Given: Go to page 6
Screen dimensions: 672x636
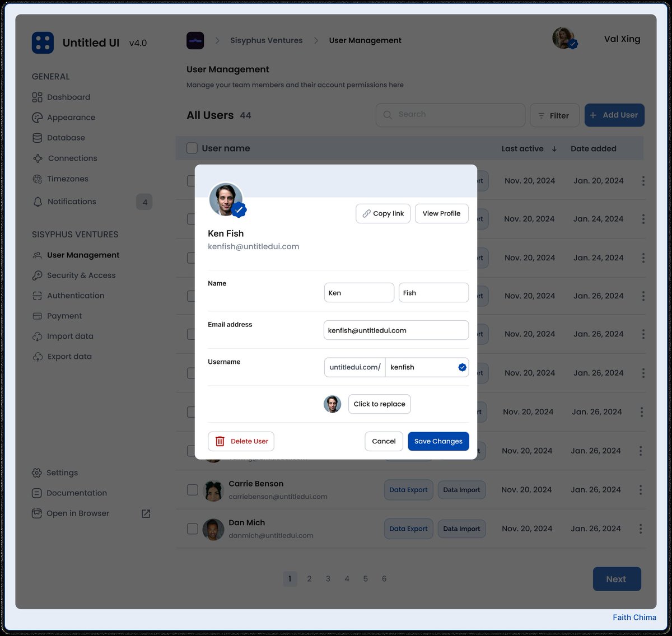Looking at the screenshot, I should [384, 579].
